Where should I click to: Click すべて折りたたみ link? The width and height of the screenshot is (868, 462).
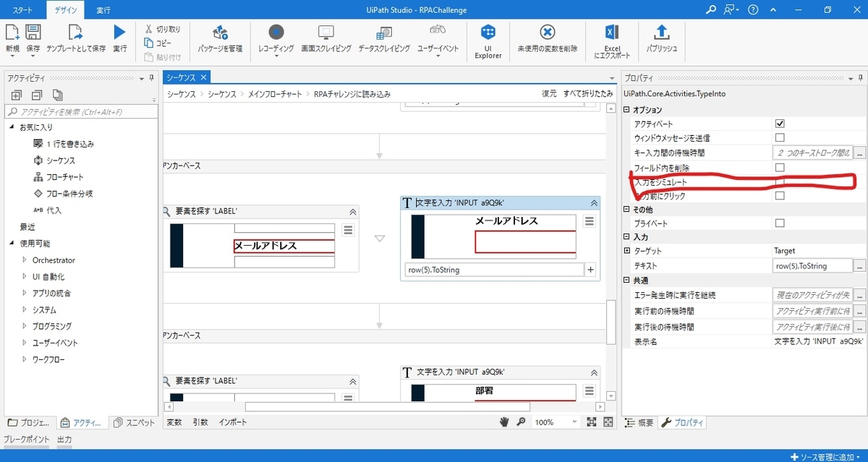(x=588, y=94)
